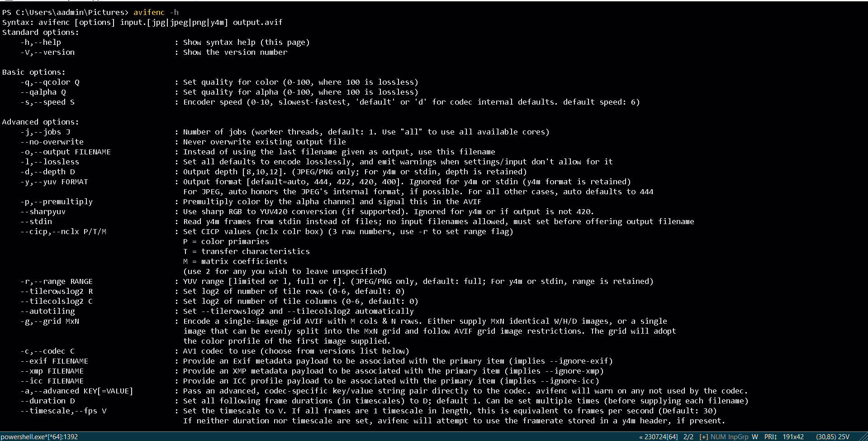The image size is (868, 441).
Task: Click the -l,--lossless option text
Action: (x=50, y=162)
